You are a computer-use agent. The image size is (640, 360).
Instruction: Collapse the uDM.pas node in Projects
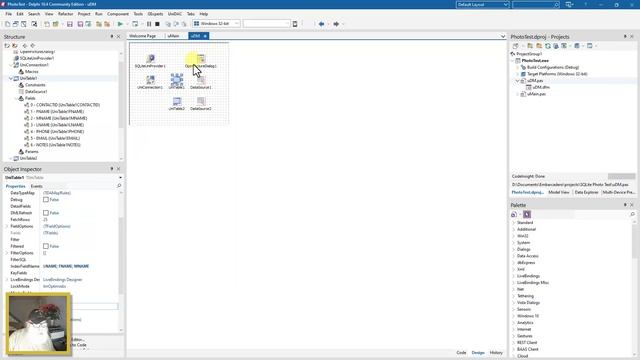coord(518,81)
